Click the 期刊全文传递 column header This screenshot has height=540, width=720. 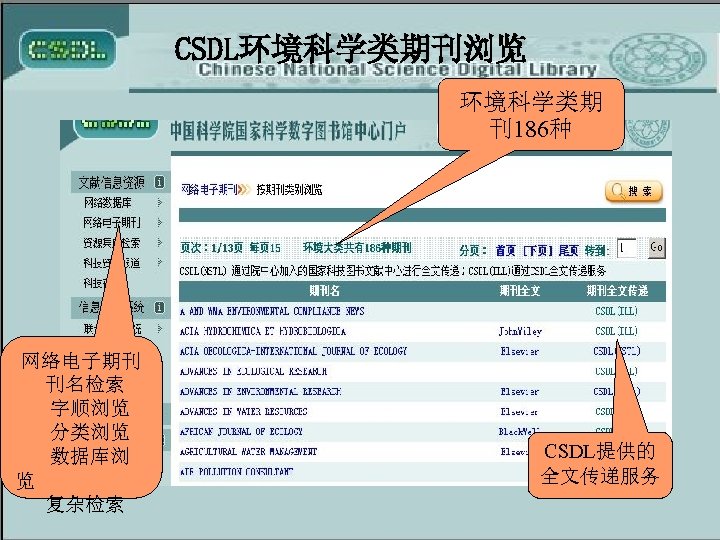(617, 291)
